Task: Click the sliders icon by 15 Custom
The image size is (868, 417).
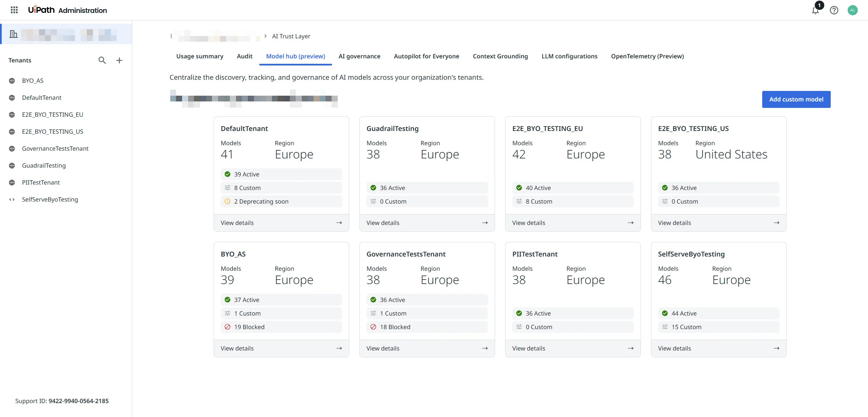Action: [665, 327]
